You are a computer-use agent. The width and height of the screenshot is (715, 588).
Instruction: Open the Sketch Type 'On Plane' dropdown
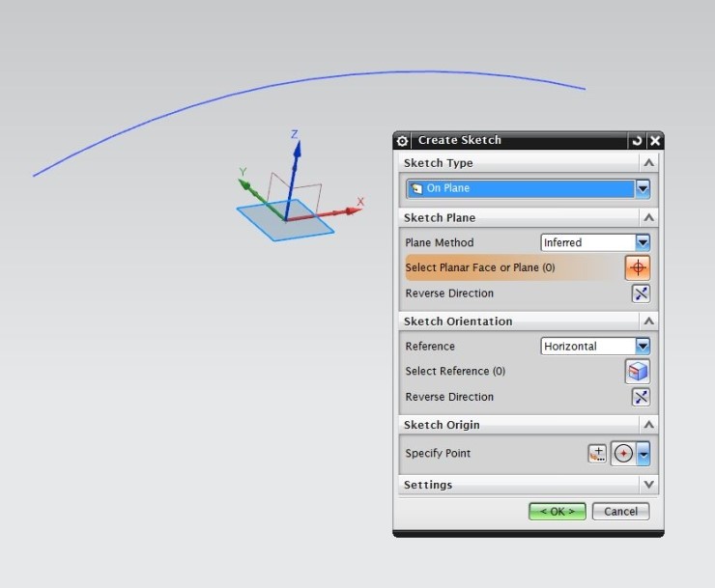643,188
